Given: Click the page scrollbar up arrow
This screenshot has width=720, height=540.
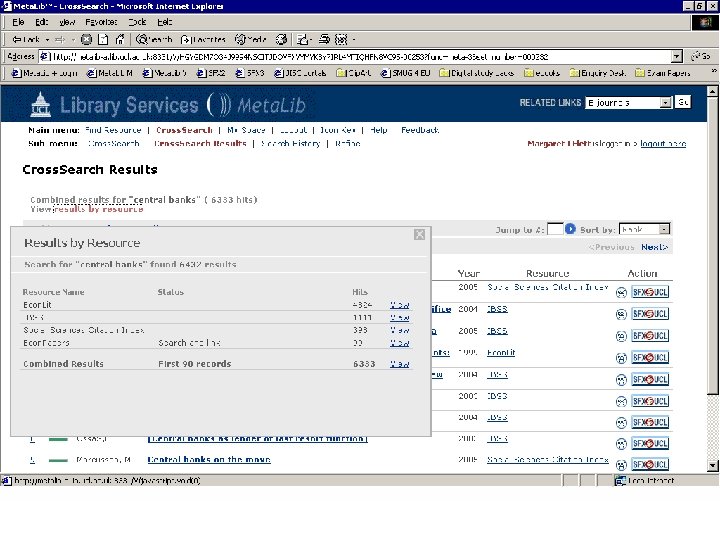Looking at the screenshot, I should pyautogui.click(x=712, y=91).
